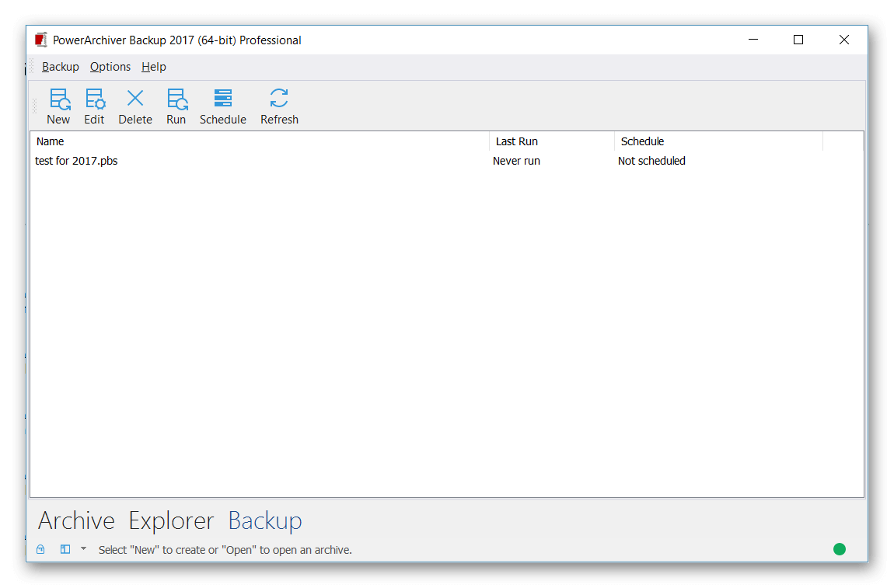Image resolution: width=894 pixels, height=588 pixels.
Task: Click the PowerArchiver app icon in title bar
Action: (x=41, y=40)
